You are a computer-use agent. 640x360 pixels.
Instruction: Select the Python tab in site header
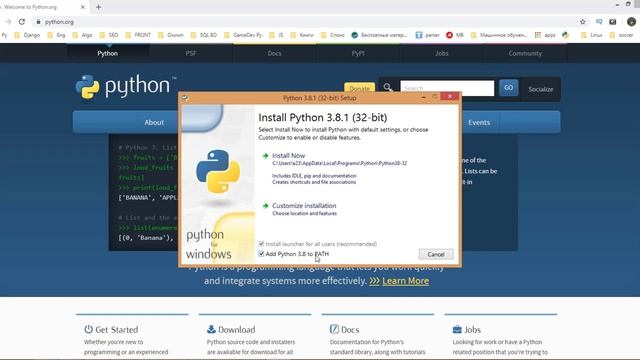click(x=108, y=53)
